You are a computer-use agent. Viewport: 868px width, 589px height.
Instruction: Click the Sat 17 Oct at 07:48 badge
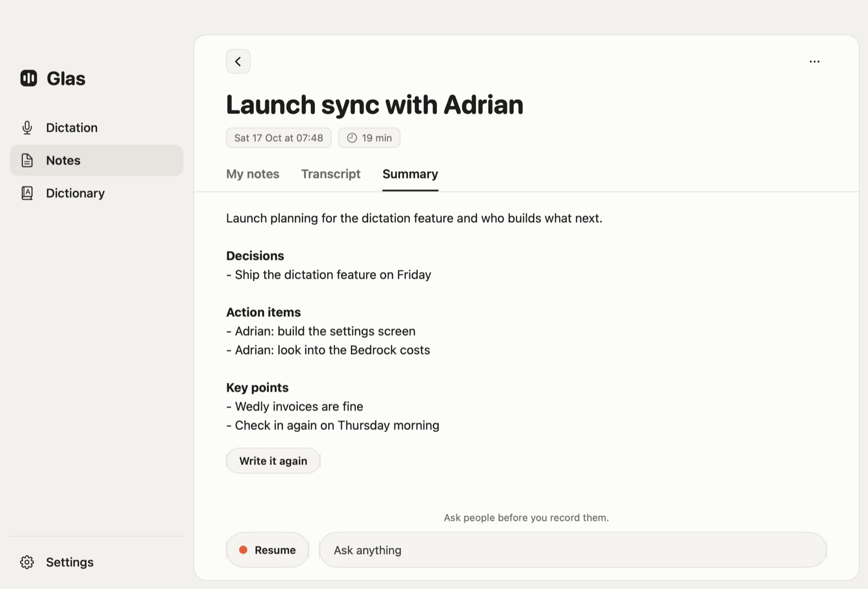click(279, 138)
